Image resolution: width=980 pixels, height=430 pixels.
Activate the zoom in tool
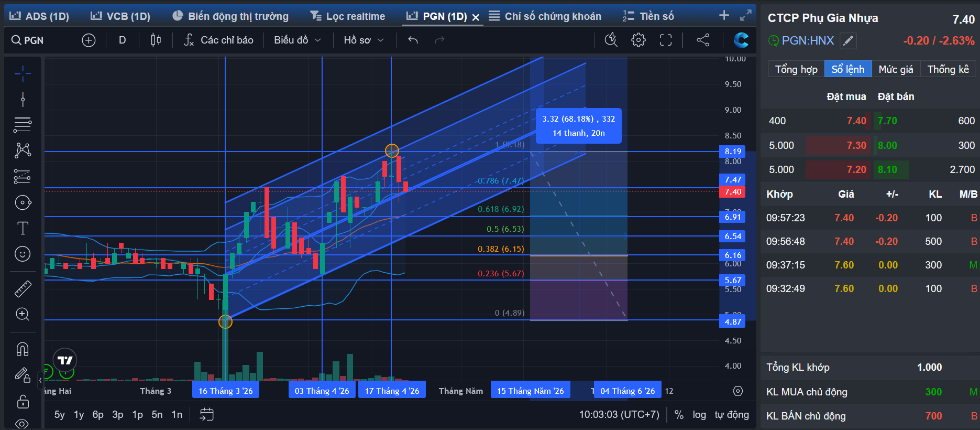tap(23, 314)
